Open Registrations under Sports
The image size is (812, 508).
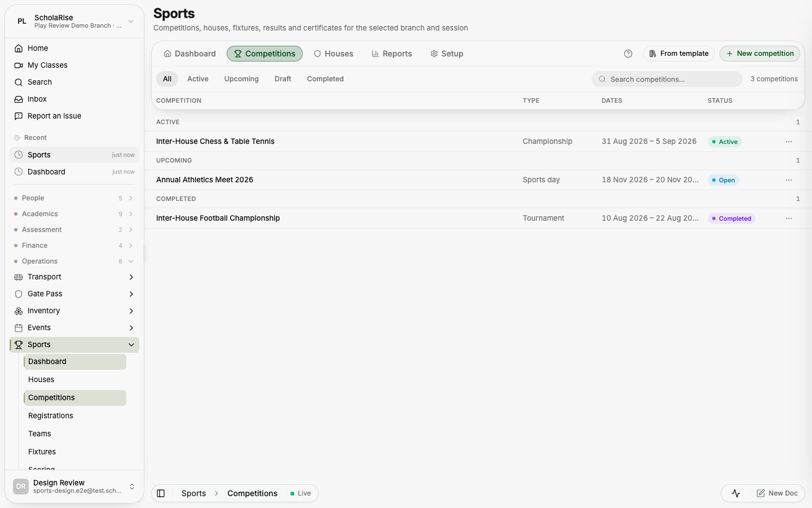(74, 416)
